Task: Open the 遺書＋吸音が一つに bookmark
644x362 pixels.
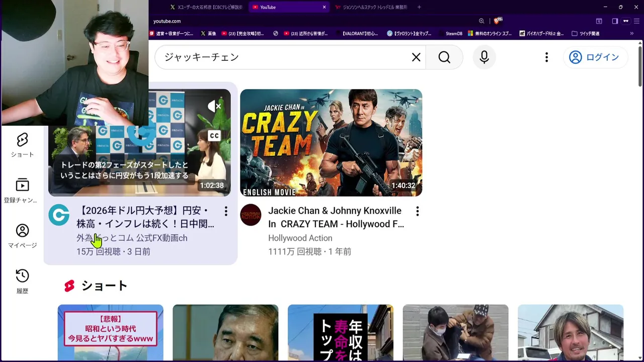Action: point(171,34)
